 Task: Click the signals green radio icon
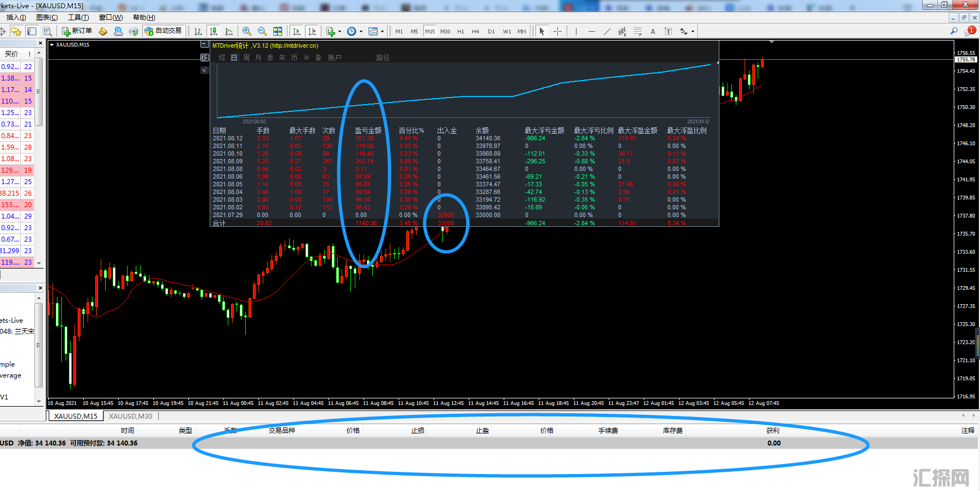tap(134, 31)
